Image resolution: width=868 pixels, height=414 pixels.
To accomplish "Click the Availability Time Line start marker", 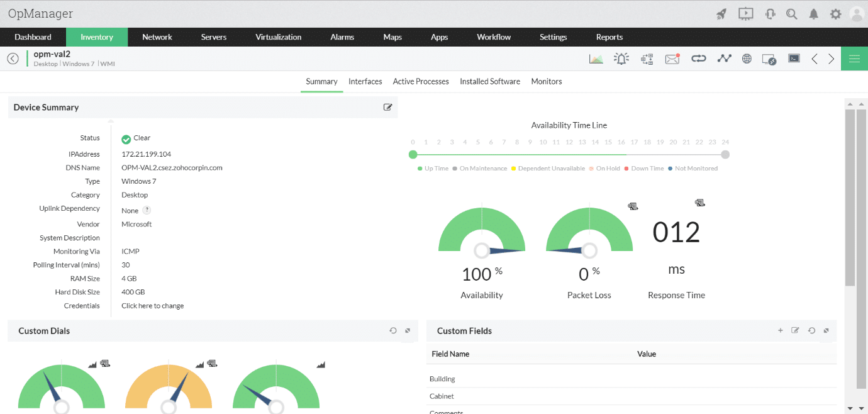I will coord(413,154).
